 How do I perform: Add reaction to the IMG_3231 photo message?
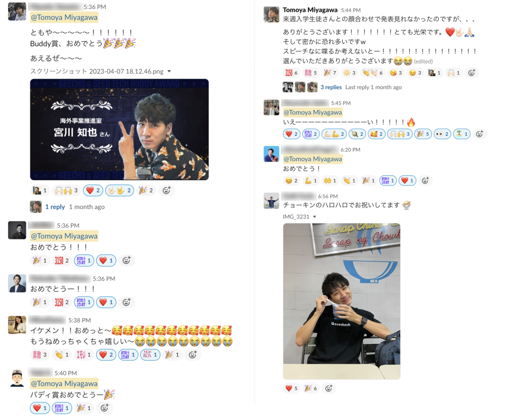(329, 388)
